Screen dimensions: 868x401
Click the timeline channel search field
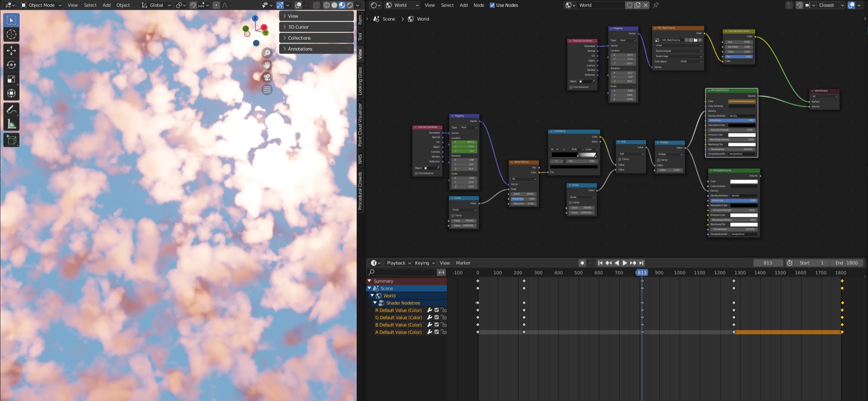pyautogui.click(x=402, y=273)
